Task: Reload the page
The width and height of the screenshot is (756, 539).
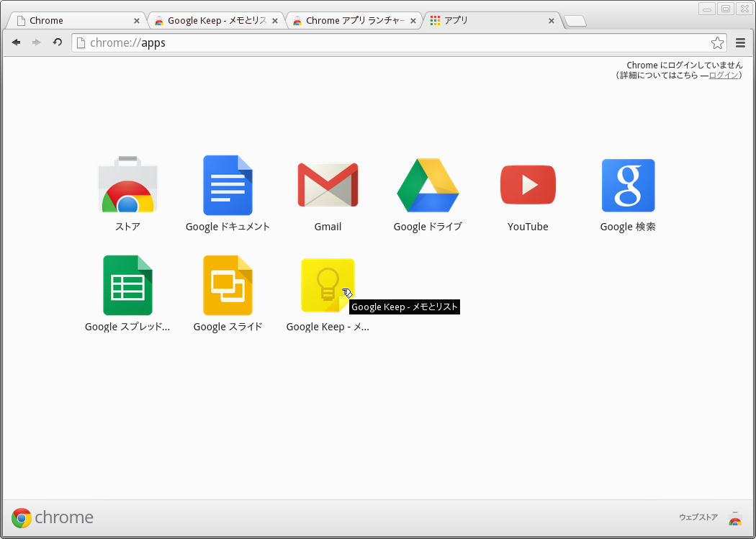Action: [58, 42]
